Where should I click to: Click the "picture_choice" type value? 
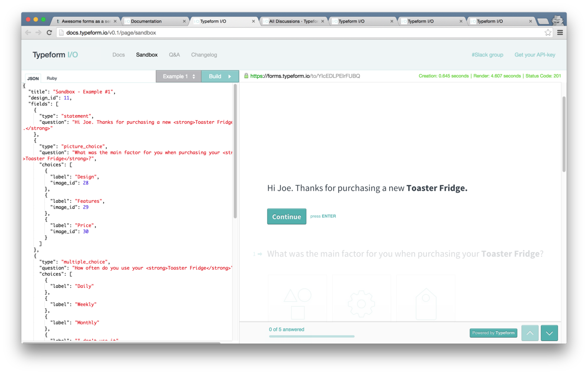(84, 146)
